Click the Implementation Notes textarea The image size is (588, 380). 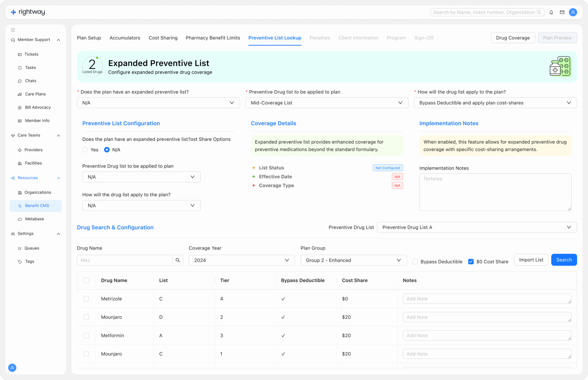pyautogui.click(x=495, y=192)
